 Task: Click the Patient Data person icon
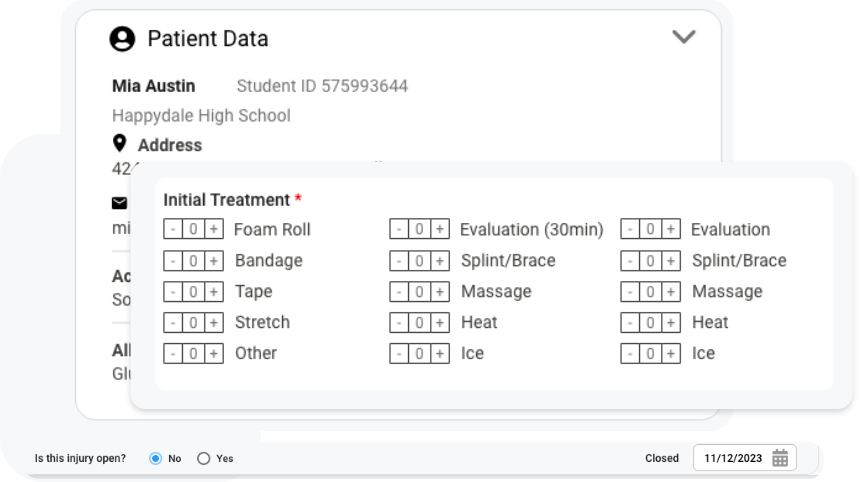click(x=122, y=39)
